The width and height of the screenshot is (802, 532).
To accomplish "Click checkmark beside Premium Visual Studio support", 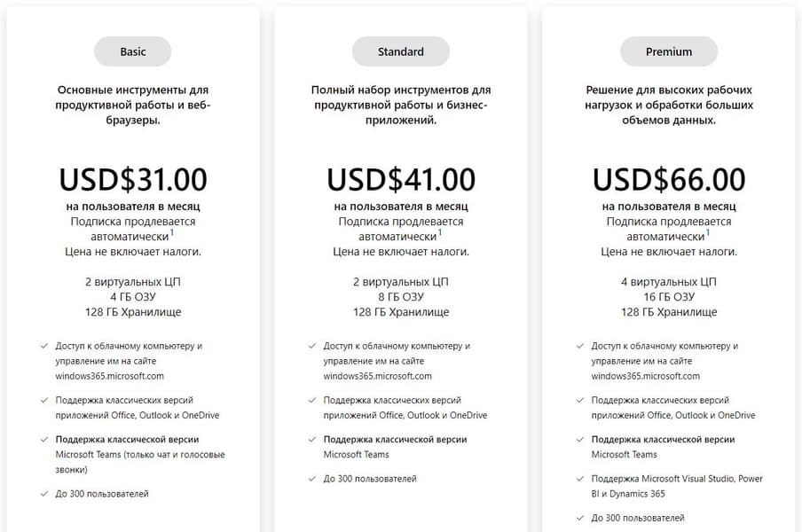I will 580,479.
